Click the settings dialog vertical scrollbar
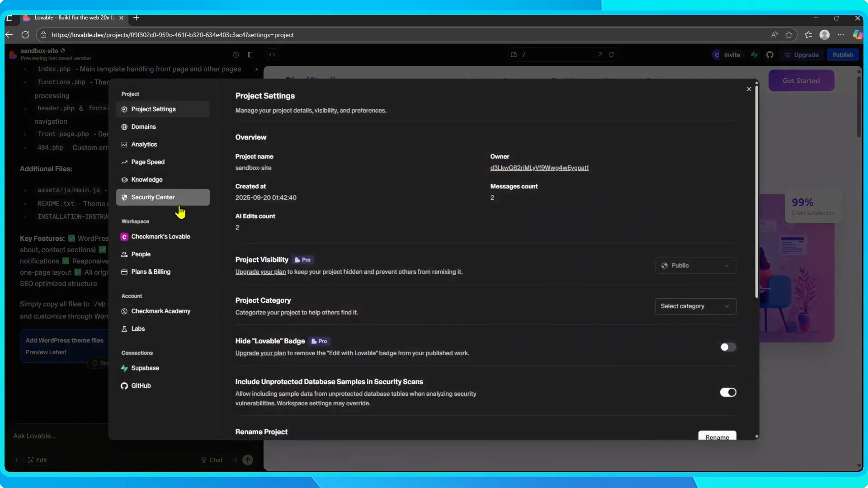 756,192
